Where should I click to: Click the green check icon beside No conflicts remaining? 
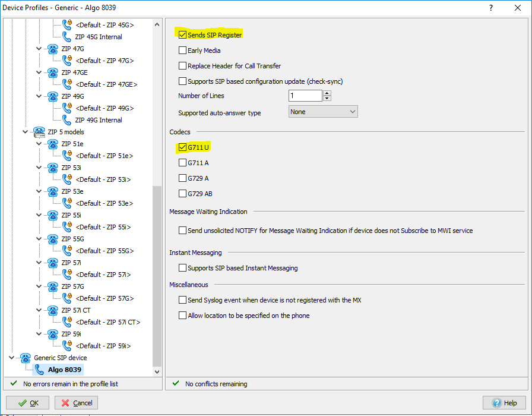click(176, 383)
